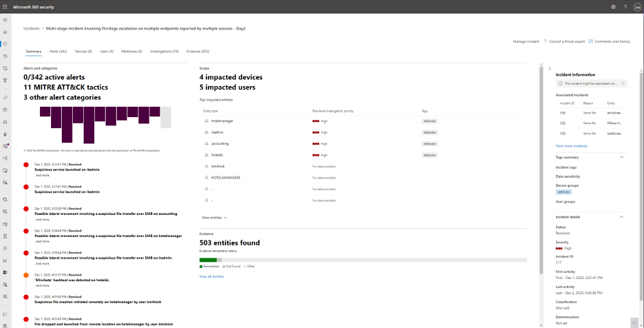The height and width of the screenshot is (328, 644).
Task: Click the scroll-to-top arrow button at bottom right
Action: point(634,322)
